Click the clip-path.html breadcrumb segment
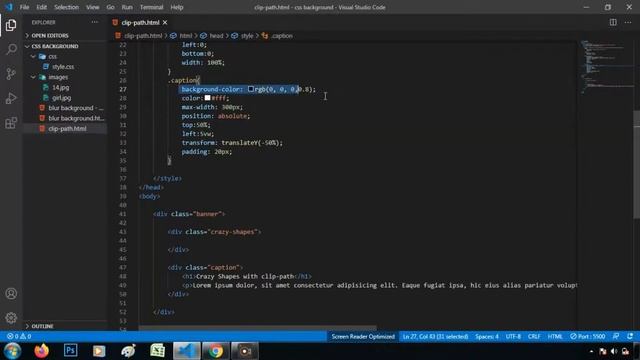 coord(143,36)
